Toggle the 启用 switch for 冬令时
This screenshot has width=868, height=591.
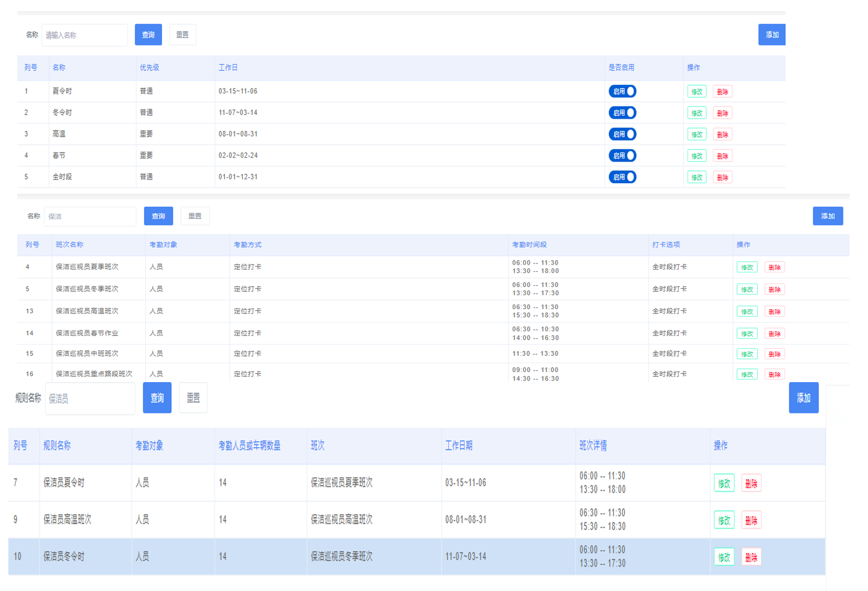[x=622, y=113]
